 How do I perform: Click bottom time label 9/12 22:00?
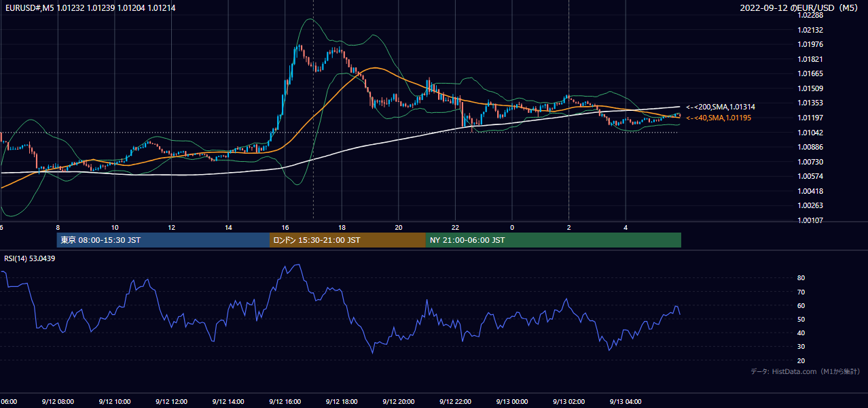455,402
